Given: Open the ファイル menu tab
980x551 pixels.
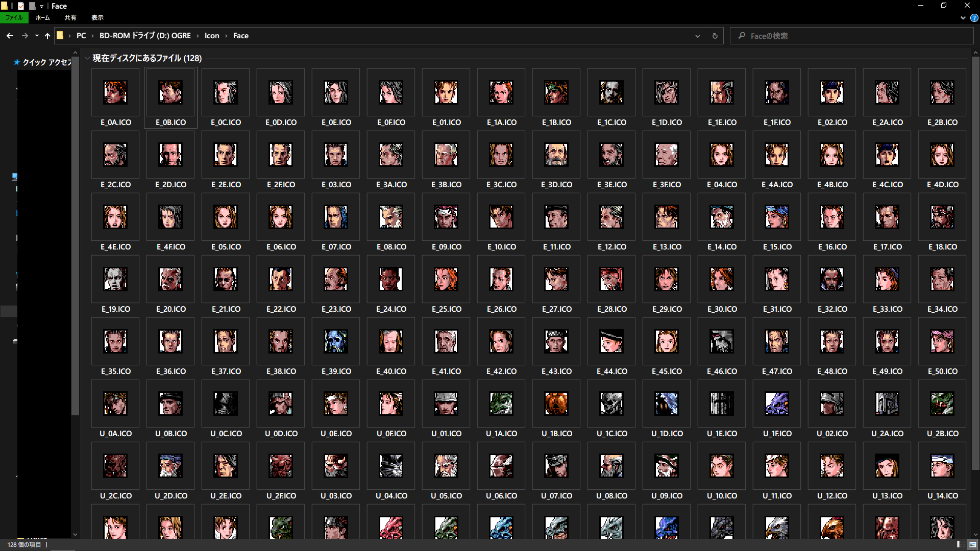Looking at the screenshot, I should [14, 17].
